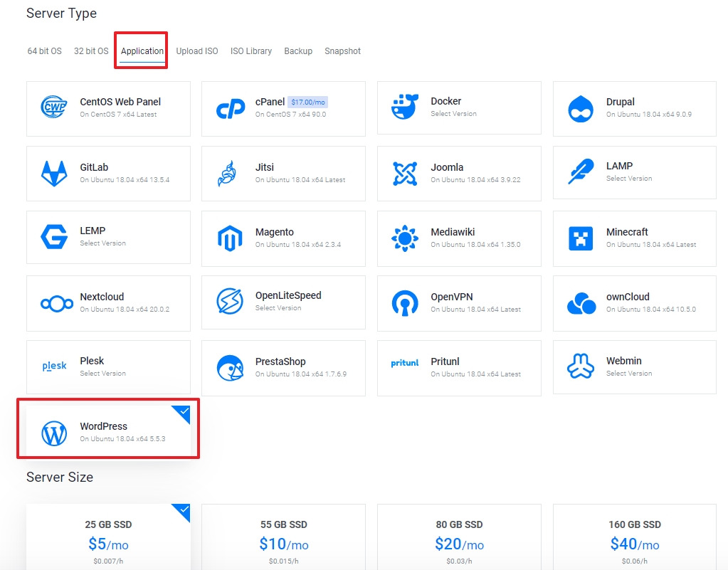Click the CentOS Web Panel logo icon
Screen dimensions: 728x570
tap(54, 107)
